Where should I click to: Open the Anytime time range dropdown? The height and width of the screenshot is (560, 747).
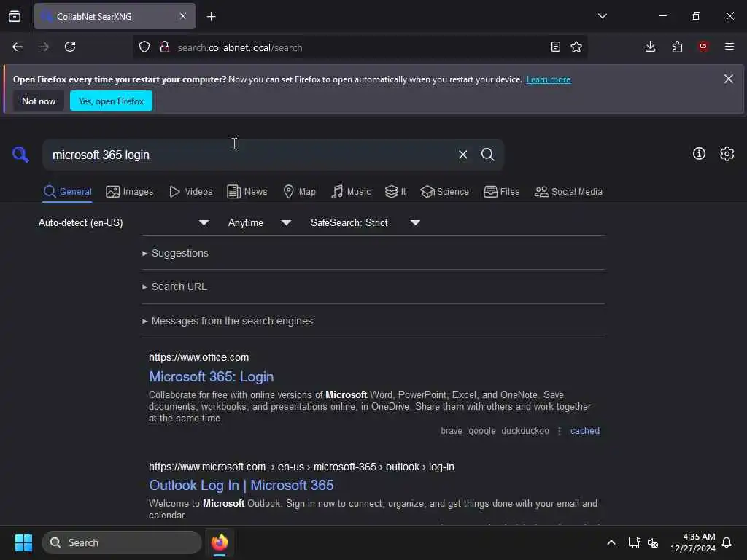tap(259, 222)
